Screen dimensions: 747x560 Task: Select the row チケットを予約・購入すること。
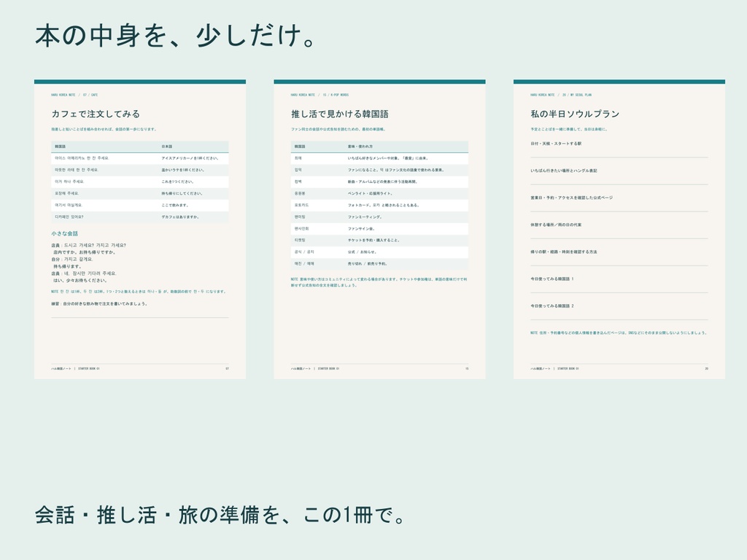(x=379, y=241)
